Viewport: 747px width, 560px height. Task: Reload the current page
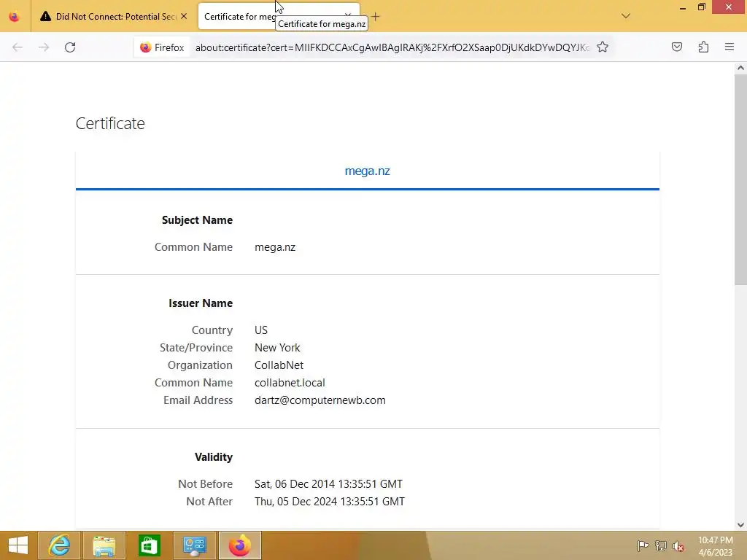(x=70, y=47)
